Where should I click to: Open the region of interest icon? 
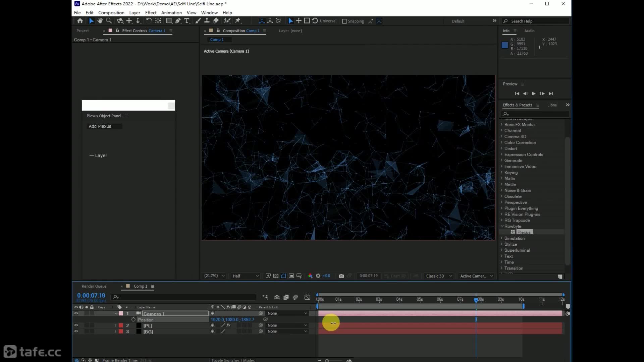(291, 276)
